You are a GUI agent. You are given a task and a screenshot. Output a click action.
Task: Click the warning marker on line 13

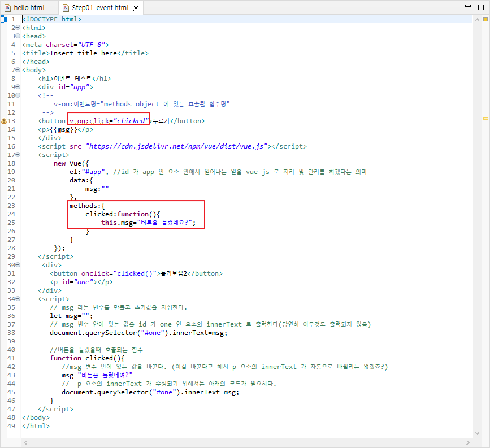pos(4,120)
